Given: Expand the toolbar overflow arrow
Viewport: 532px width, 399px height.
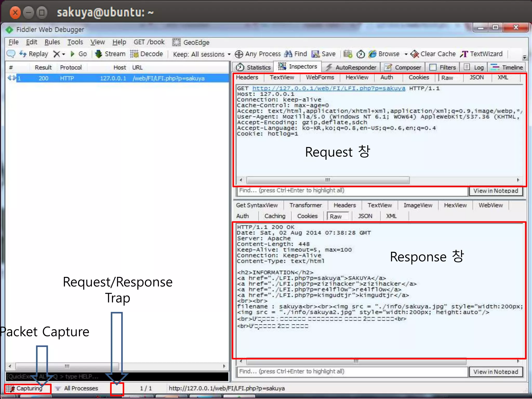Looking at the screenshot, I should coord(524,57).
